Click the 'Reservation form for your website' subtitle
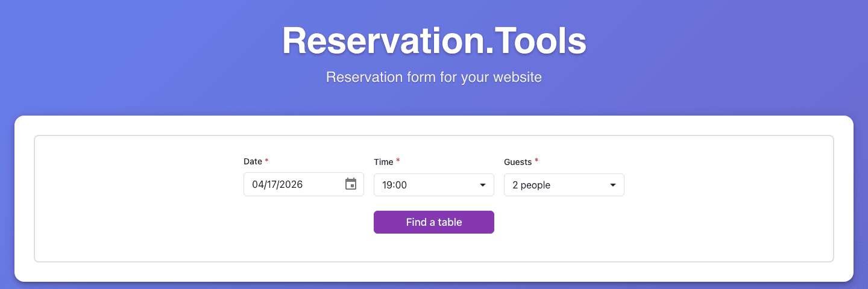Screen dimensions: 868x289 click(x=434, y=77)
